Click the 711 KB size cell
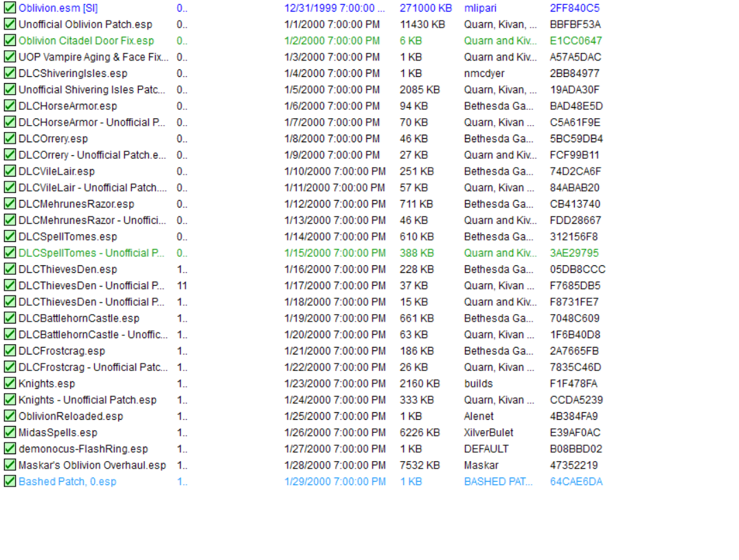This screenshot has height=560, width=739. pos(417,204)
